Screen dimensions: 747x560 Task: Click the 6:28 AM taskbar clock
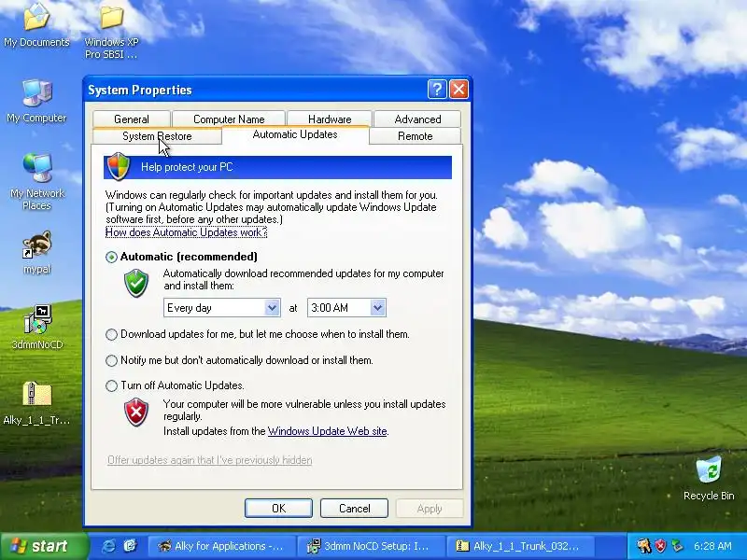coord(712,546)
